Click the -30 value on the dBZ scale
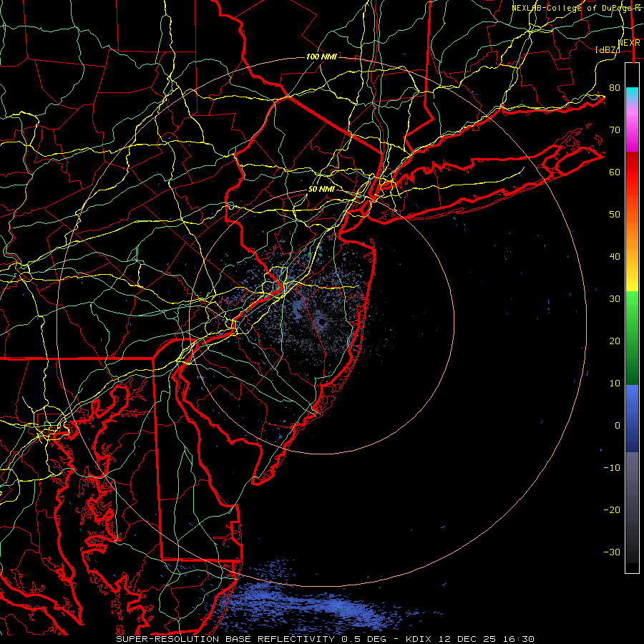The height and width of the screenshot is (644, 644). click(612, 552)
